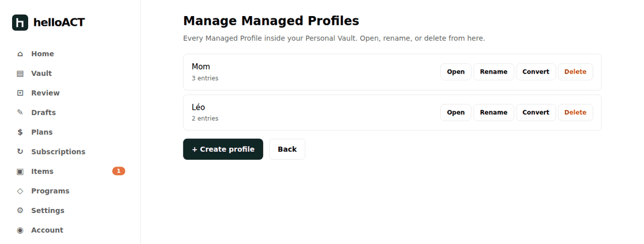Go to Subscriptions
This screenshot has height=244, width=644.
click(x=58, y=152)
